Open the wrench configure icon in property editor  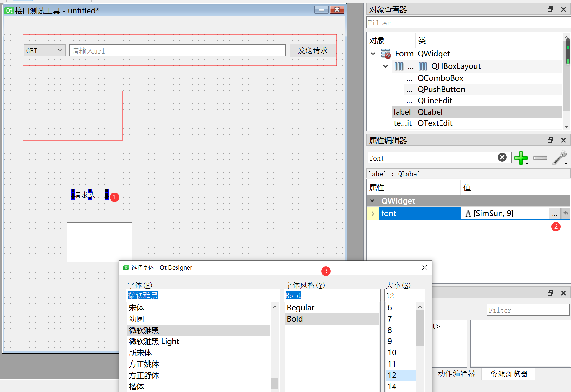click(x=559, y=158)
